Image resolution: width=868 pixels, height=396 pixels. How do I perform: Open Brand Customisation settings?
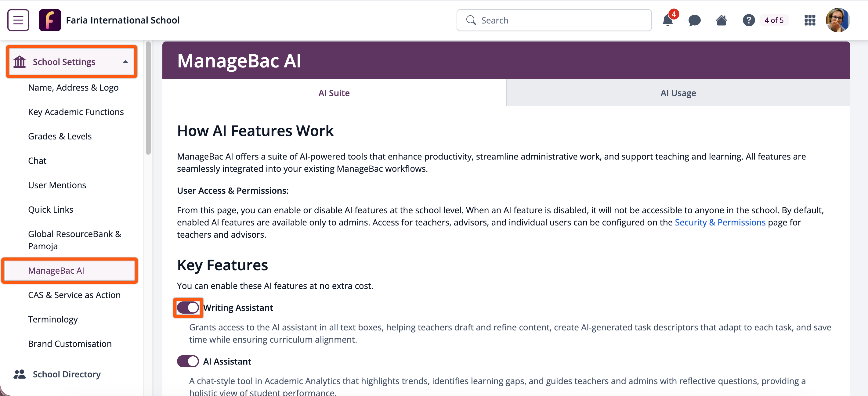[x=70, y=344]
